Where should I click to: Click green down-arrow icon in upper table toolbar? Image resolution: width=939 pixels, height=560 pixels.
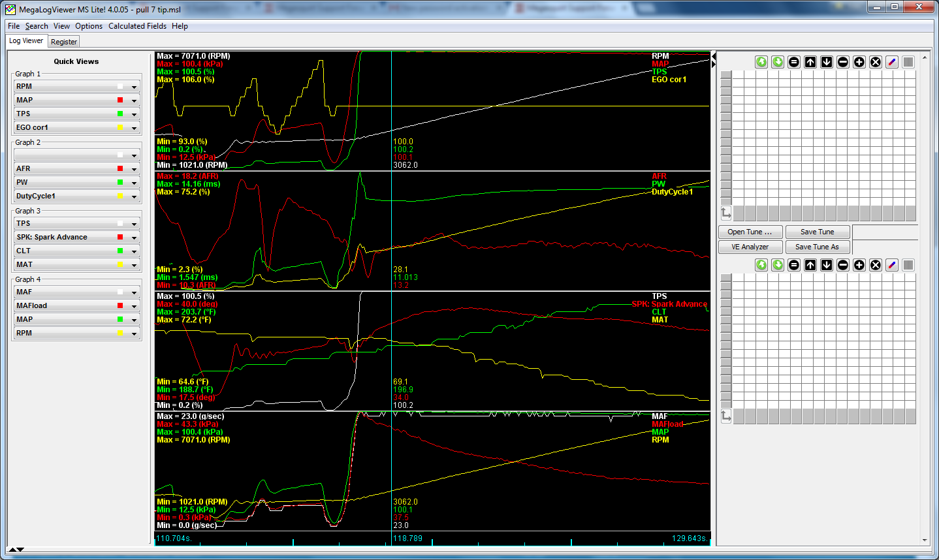[x=778, y=62]
